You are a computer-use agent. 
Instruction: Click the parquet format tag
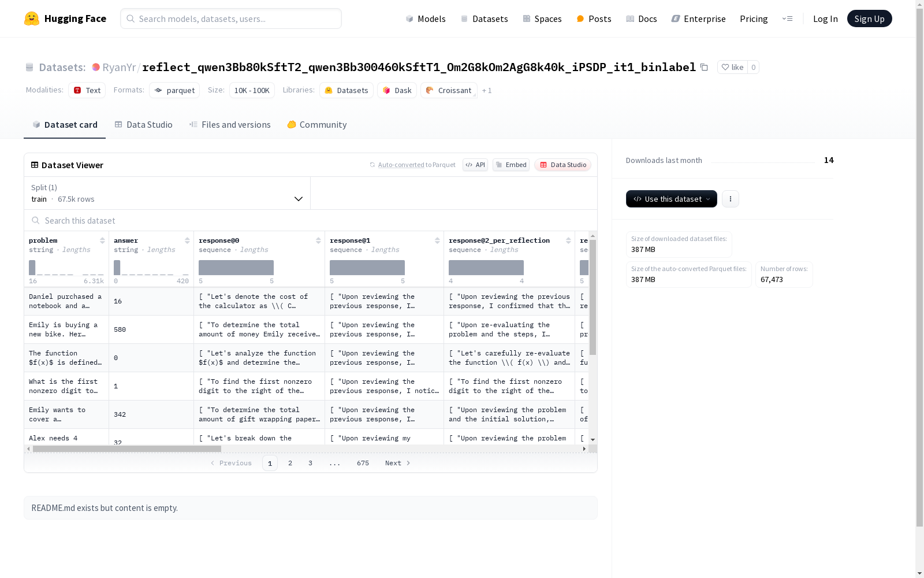pos(174,90)
